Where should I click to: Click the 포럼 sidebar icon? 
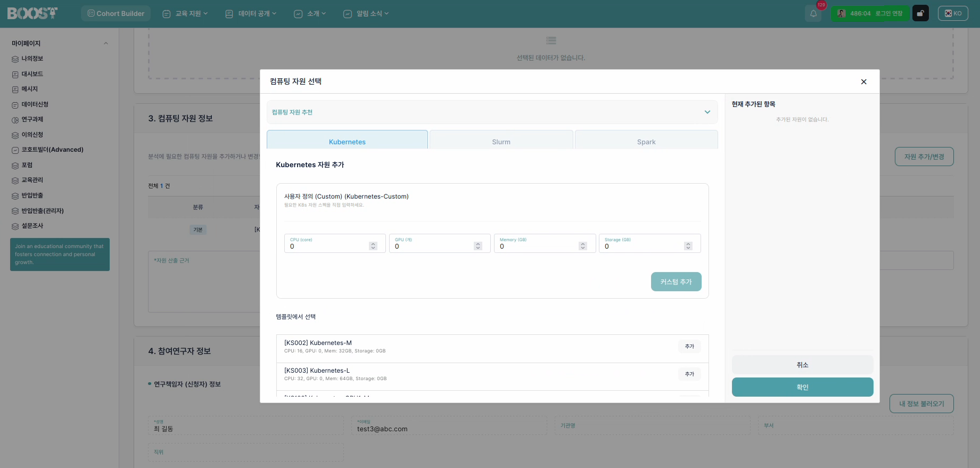(15, 166)
